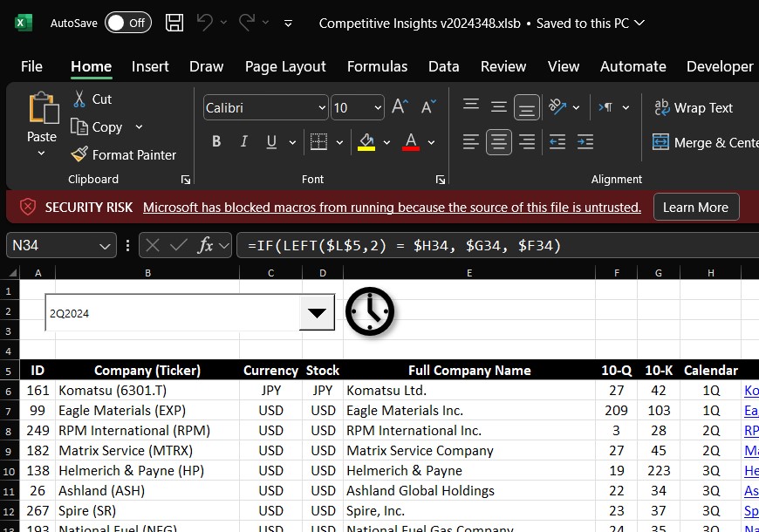Open the Formulas ribbon tab
The width and height of the screenshot is (759, 532).
377,66
